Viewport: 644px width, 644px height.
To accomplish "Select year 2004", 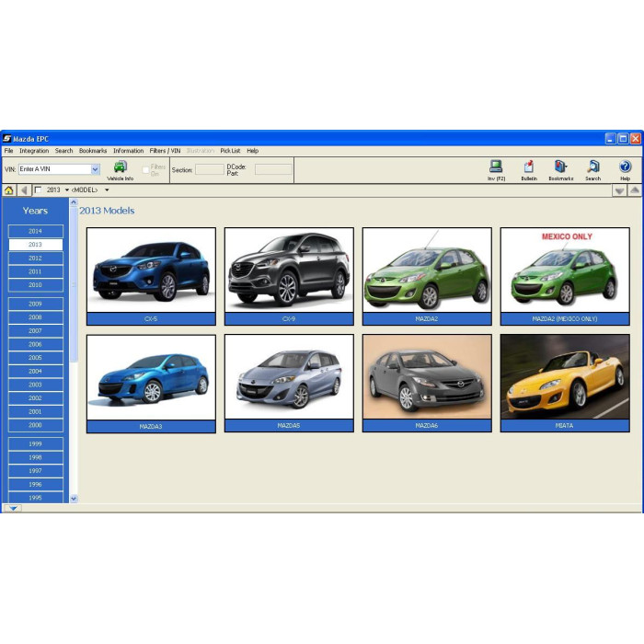I will (35, 372).
